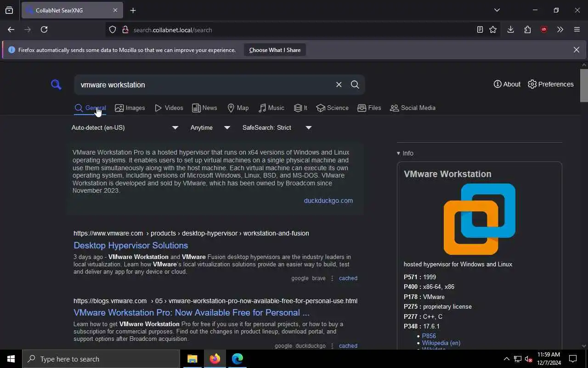Collapse the Info panel

point(405,153)
